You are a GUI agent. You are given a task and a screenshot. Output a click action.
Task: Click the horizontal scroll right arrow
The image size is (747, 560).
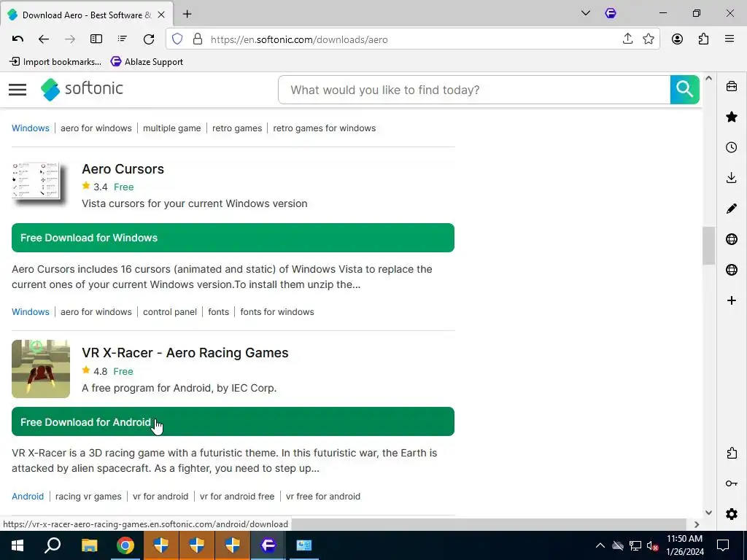[x=697, y=524]
